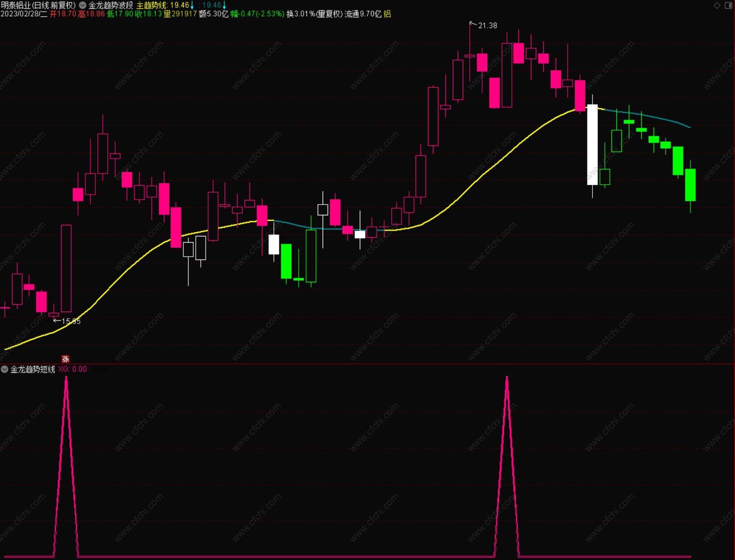Screen dimensions: 735x560
Task: Click the date 2023/02/28/二
Action: [24, 14]
